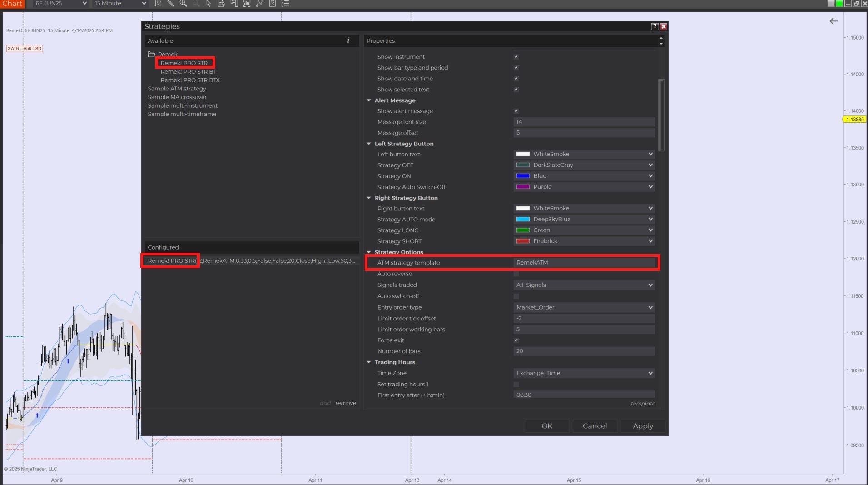
Task: Toggle Force exit checkbox
Action: pyautogui.click(x=516, y=340)
